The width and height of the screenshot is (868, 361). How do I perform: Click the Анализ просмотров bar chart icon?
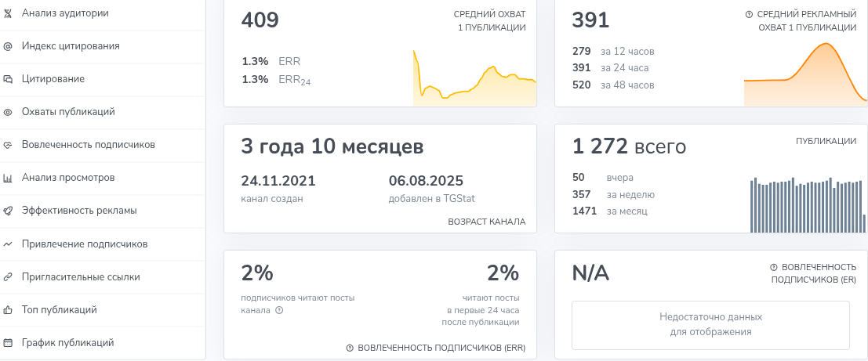(8, 178)
